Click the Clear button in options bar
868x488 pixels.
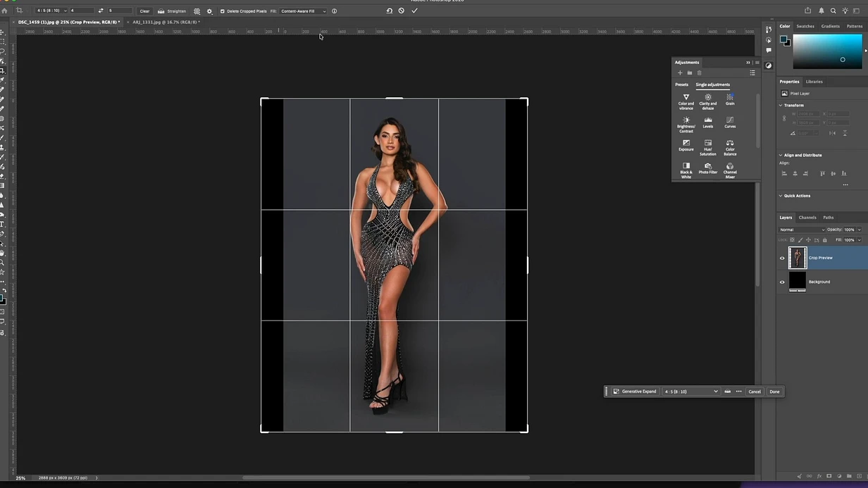point(144,11)
